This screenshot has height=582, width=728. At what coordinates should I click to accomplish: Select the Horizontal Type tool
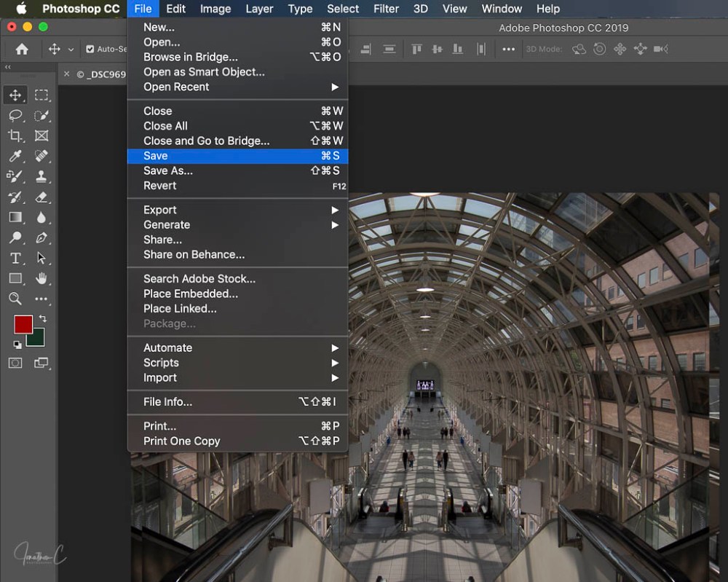pos(15,258)
